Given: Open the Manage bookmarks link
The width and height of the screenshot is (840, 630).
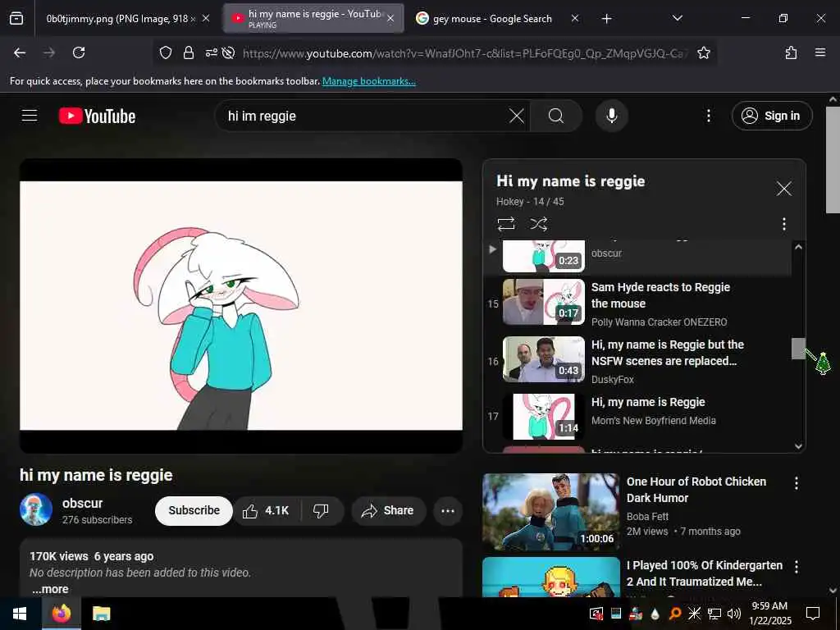Looking at the screenshot, I should [x=368, y=81].
